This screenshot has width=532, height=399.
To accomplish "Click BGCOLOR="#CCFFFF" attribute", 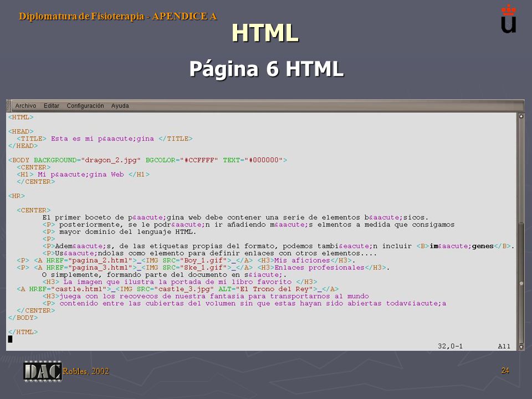I will tap(182, 160).
